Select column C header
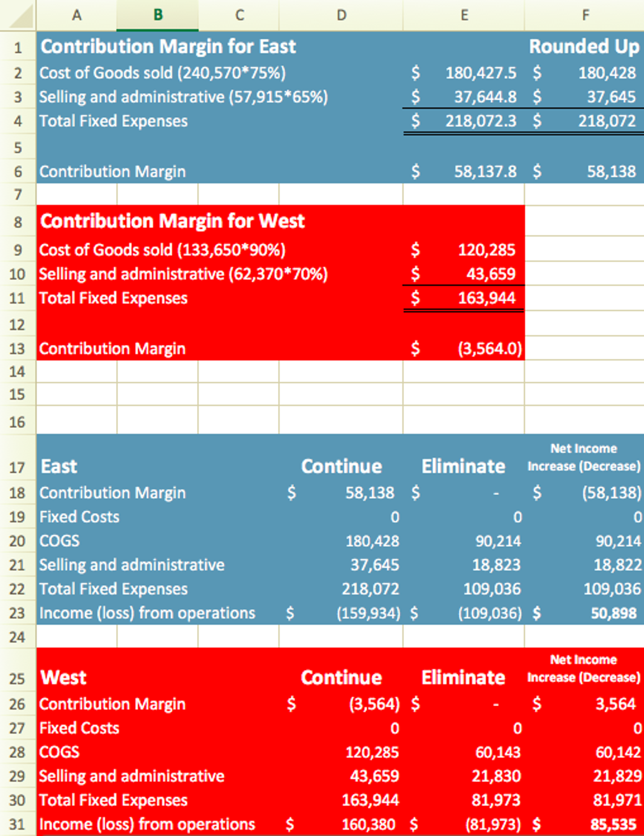644x836 pixels. point(239,15)
